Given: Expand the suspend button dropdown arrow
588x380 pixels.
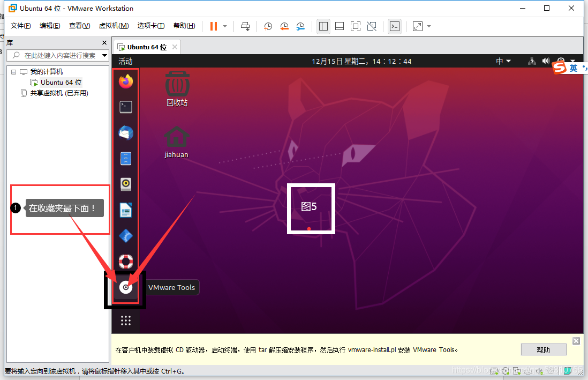Looking at the screenshot, I should coord(223,26).
